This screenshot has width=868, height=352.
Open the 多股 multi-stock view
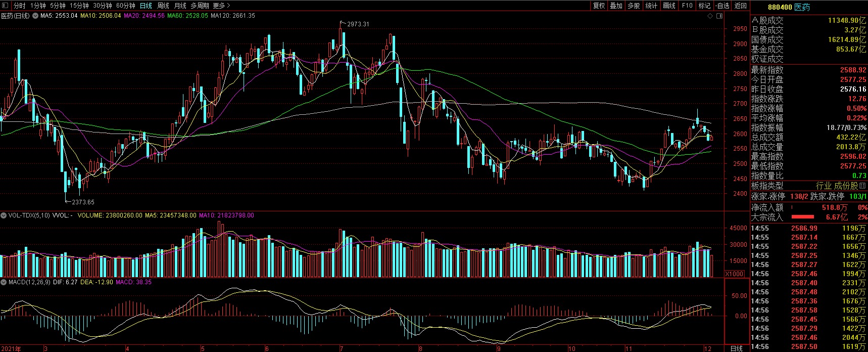coord(634,6)
